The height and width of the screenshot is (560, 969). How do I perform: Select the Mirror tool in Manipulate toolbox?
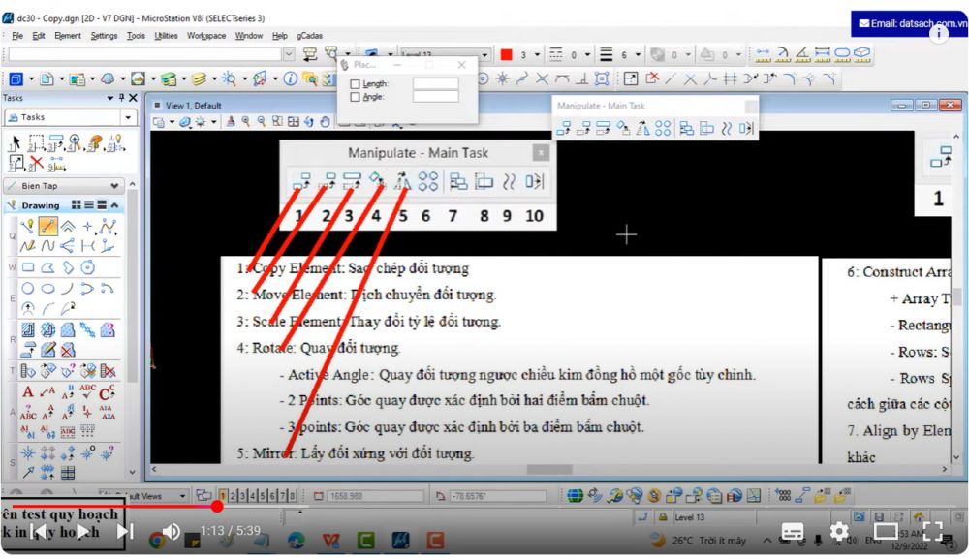click(x=402, y=181)
